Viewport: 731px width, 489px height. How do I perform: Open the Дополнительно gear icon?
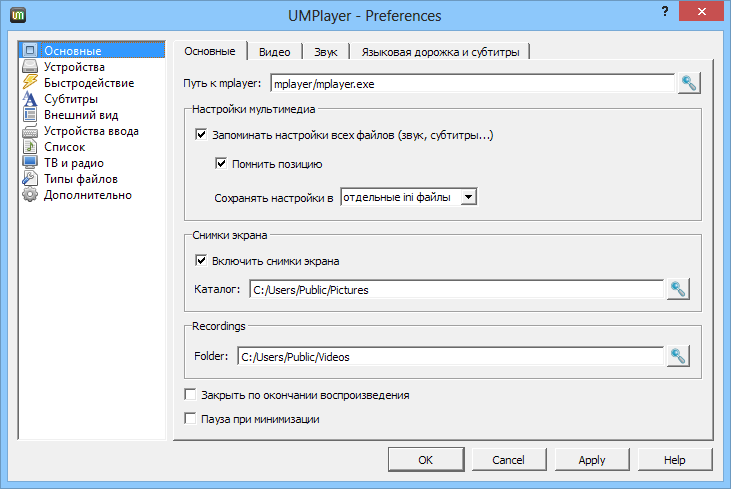pyautogui.click(x=30, y=195)
